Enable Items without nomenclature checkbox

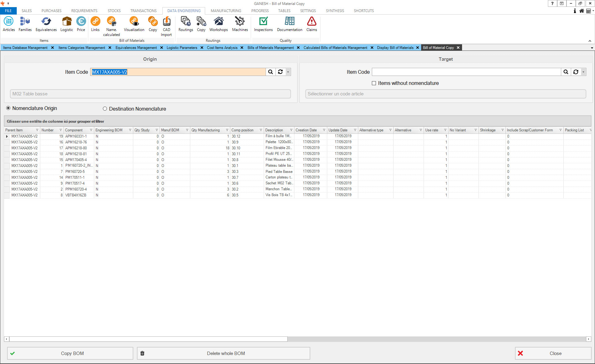[x=374, y=83]
